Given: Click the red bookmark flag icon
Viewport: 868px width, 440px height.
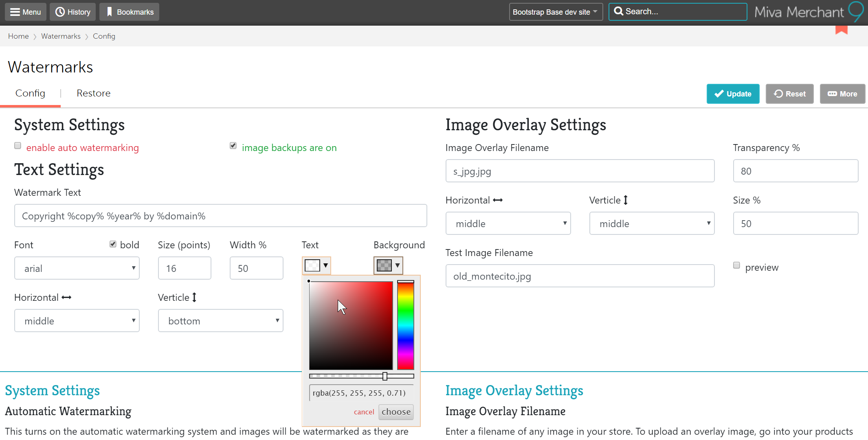Looking at the screenshot, I should [x=841, y=30].
